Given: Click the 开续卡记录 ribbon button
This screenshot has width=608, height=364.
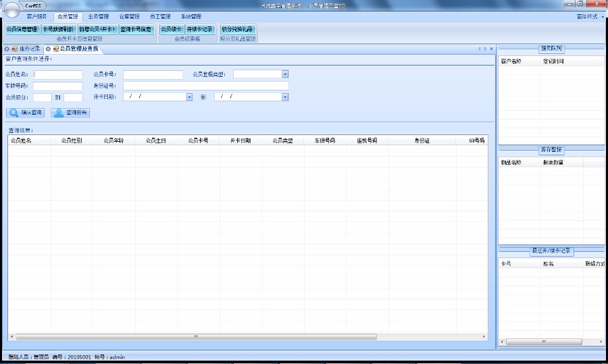Looking at the screenshot, I should (200, 29).
